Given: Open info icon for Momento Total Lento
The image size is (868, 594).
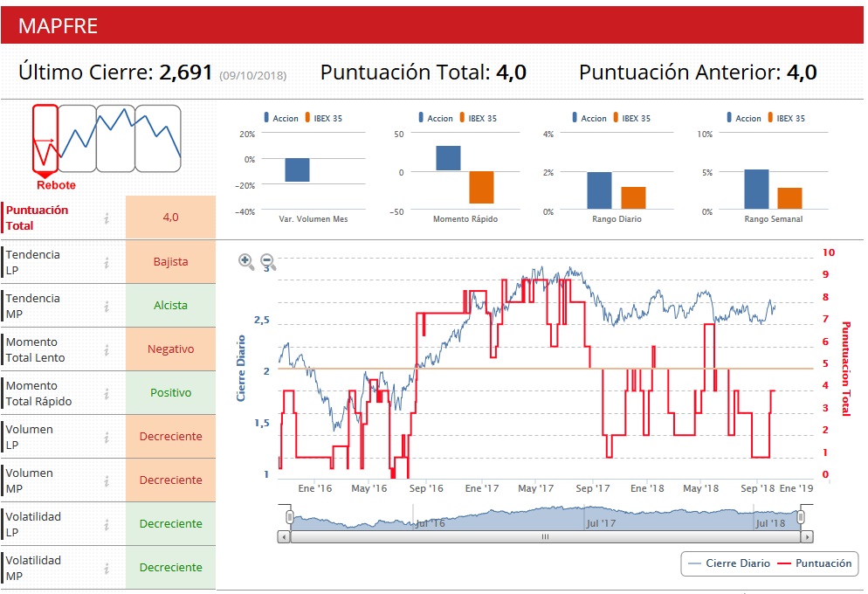Looking at the screenshot, I should click(x=107, y=350).
